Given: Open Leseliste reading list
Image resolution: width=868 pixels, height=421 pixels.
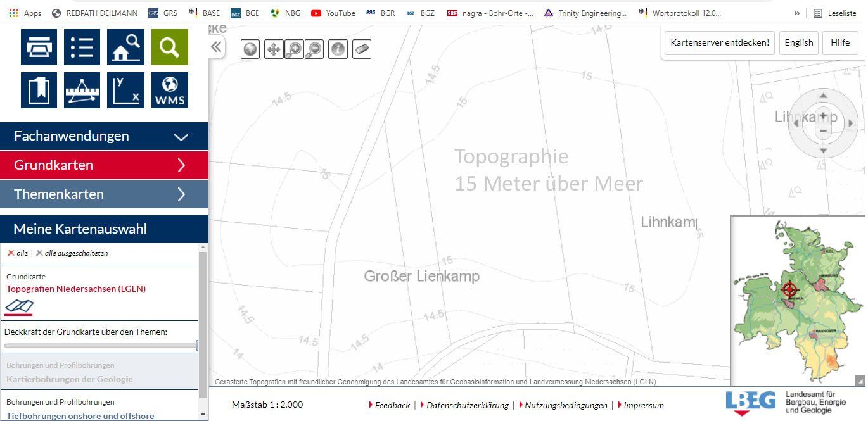Looking at the screenshot, I should [x=835, y=13].
